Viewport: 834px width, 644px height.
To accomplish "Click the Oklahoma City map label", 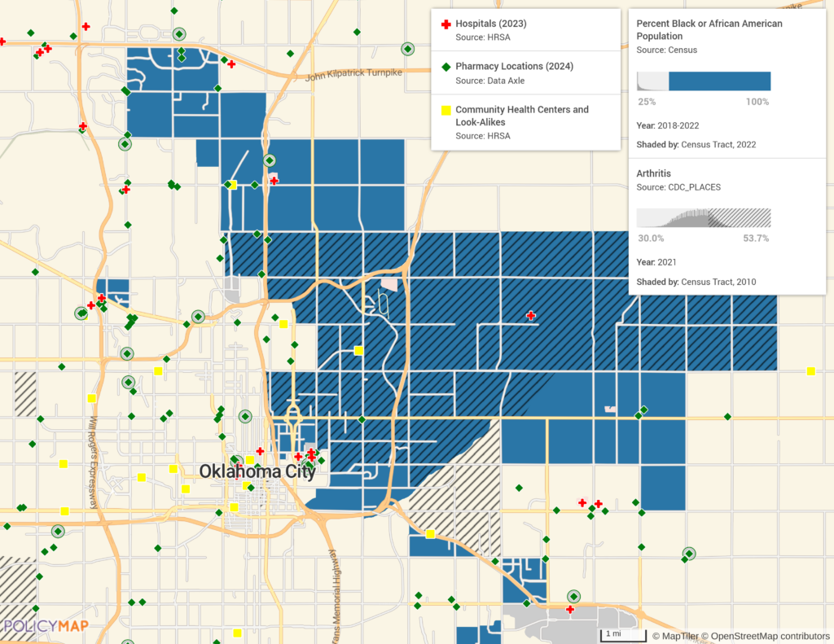I will point(257,471).
